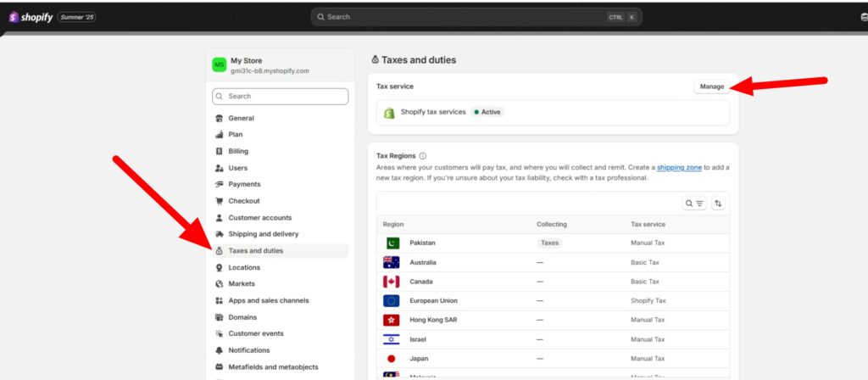Click the Checkout cart icon
Viewport: 868px width, 380px height.
(219, 201)
